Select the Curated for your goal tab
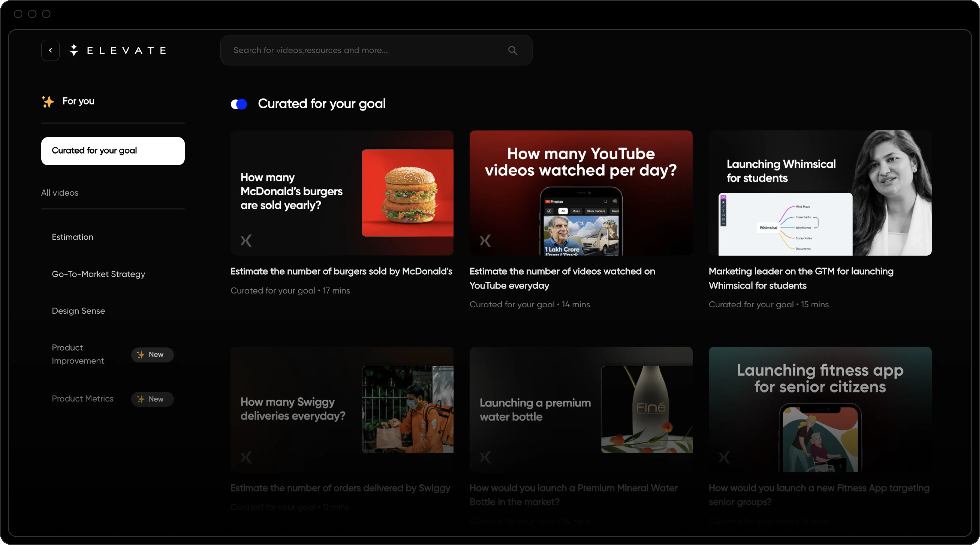The width and height of the screenshot is (980, 545). tap(113, 151)
